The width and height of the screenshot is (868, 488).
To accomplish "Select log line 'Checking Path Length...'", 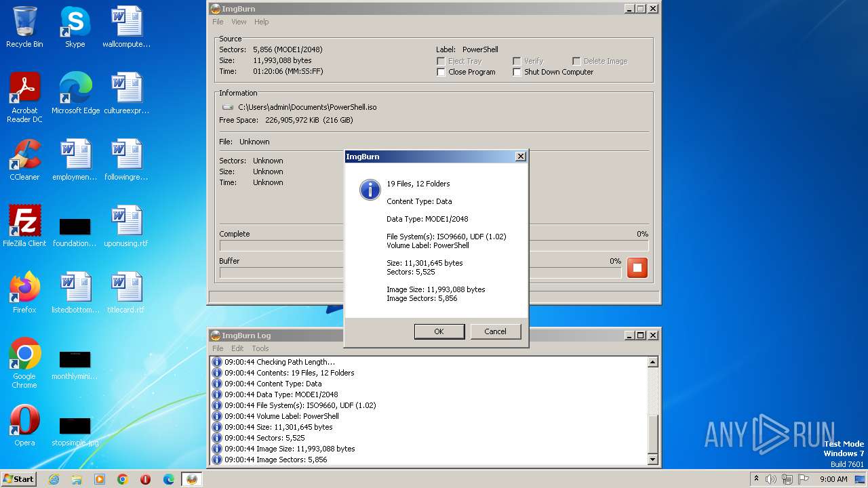I will pyautogui.click(x=279, y=362).
